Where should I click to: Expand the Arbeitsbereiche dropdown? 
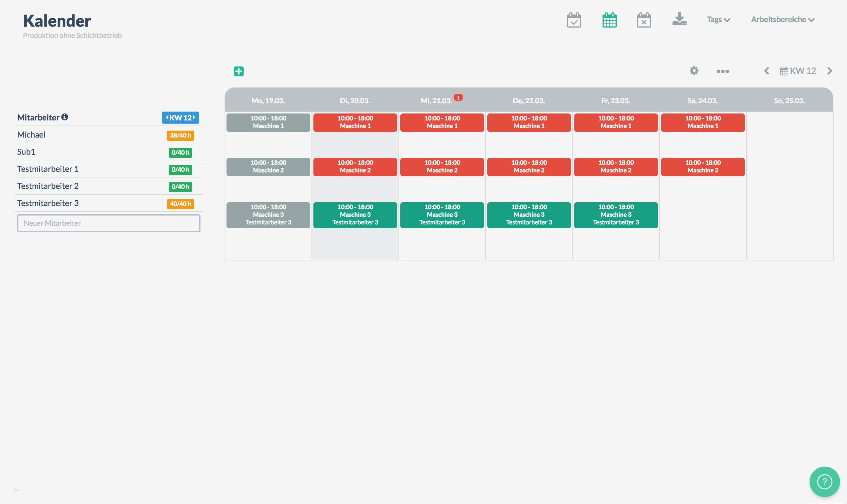pyautogui.click(x=782, y=20)
